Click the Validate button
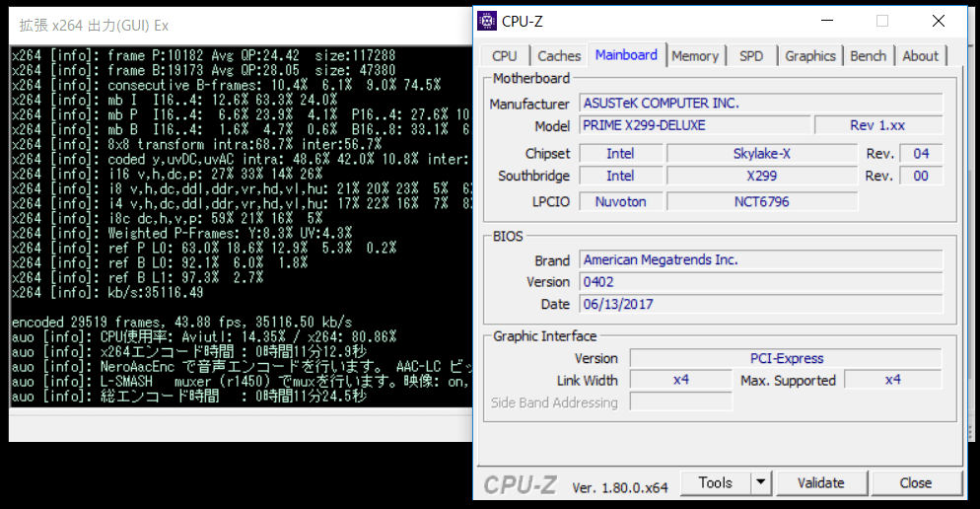 pos(820,482)
